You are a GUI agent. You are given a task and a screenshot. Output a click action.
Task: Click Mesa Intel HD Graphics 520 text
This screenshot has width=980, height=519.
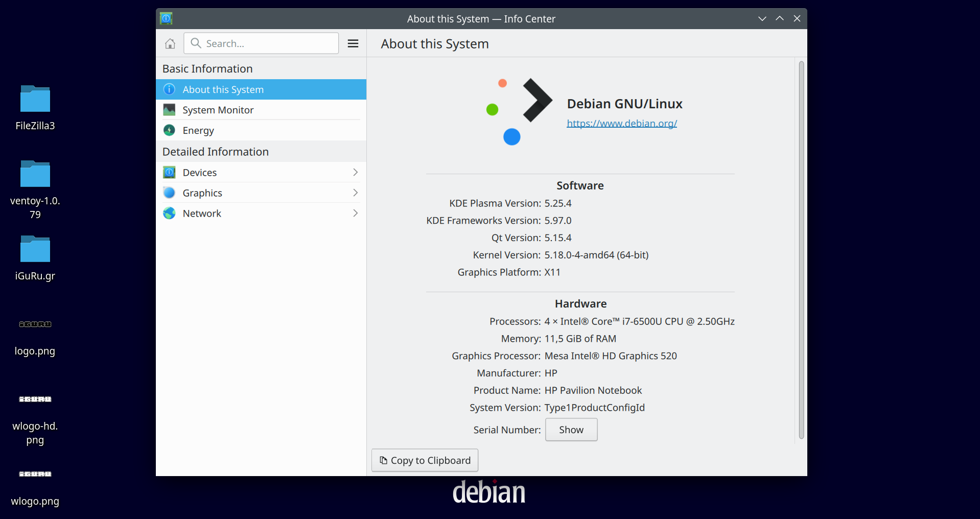(611, 356)
